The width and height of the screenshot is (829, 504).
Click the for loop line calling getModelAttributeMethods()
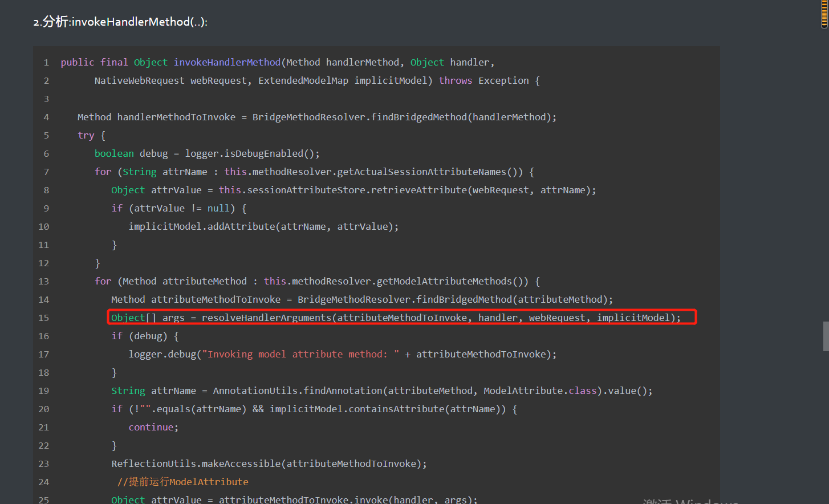coord(317,281)
